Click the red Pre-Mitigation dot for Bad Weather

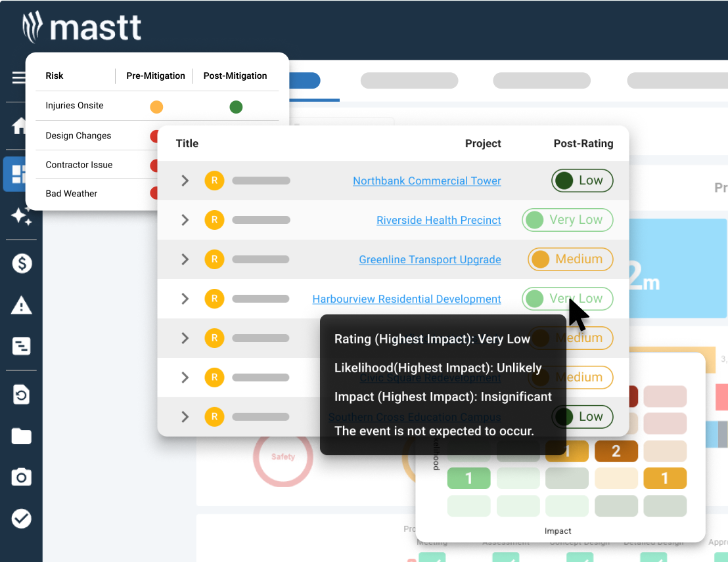(156, 194)
